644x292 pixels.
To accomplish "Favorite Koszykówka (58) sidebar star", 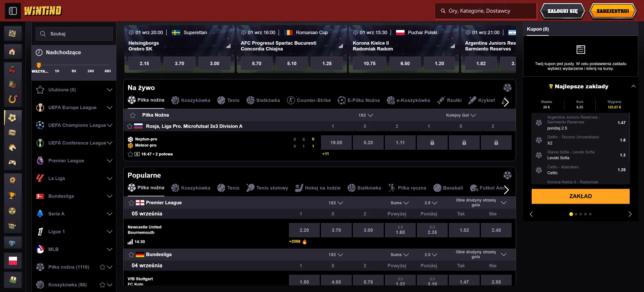I will pyautogui.click(x=102, y=285).
